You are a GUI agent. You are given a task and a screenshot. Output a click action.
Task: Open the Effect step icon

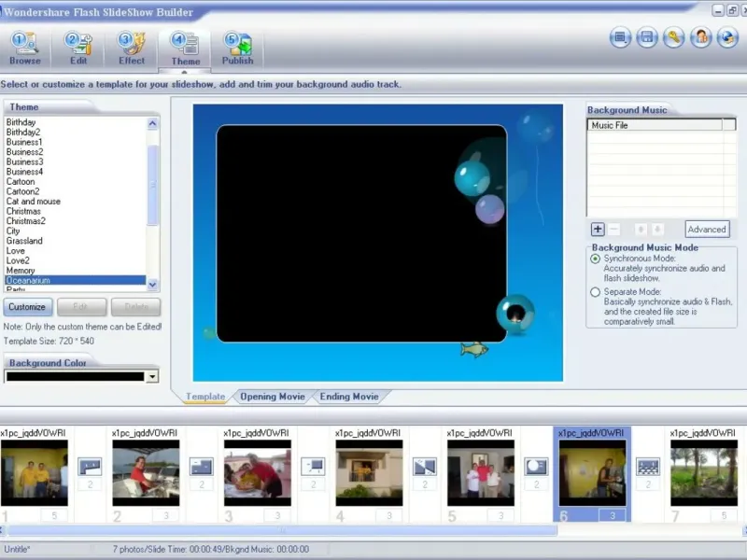[132, 47]
